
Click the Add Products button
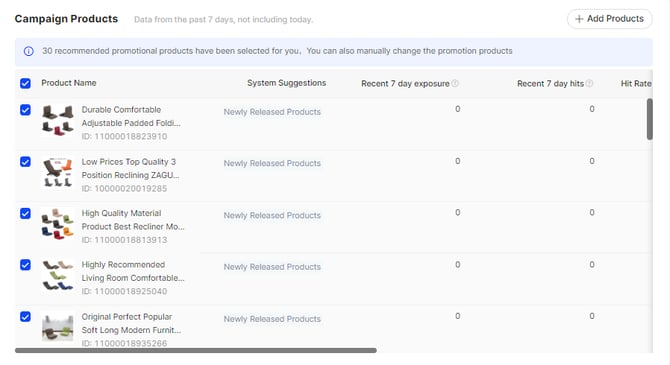pos(610,19)
